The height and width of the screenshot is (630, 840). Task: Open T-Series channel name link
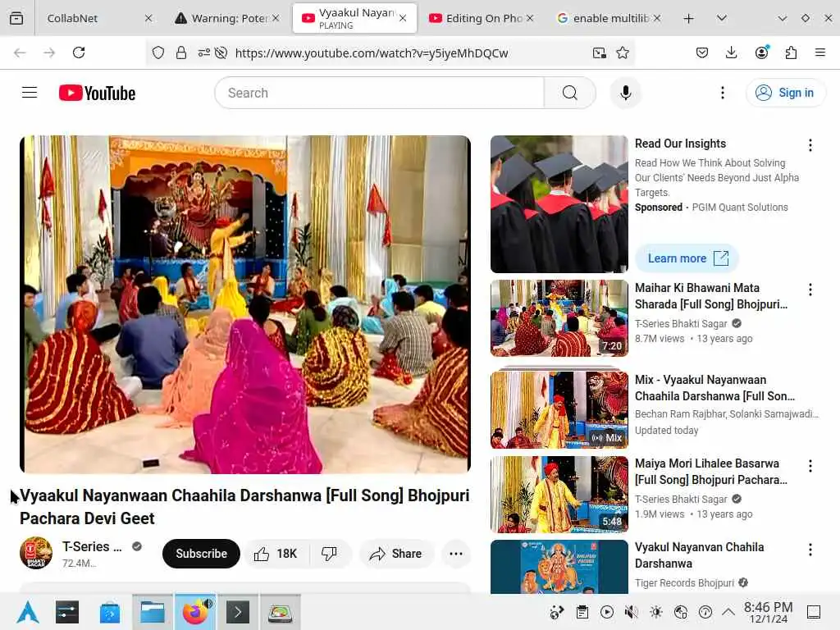click(92, 546)
